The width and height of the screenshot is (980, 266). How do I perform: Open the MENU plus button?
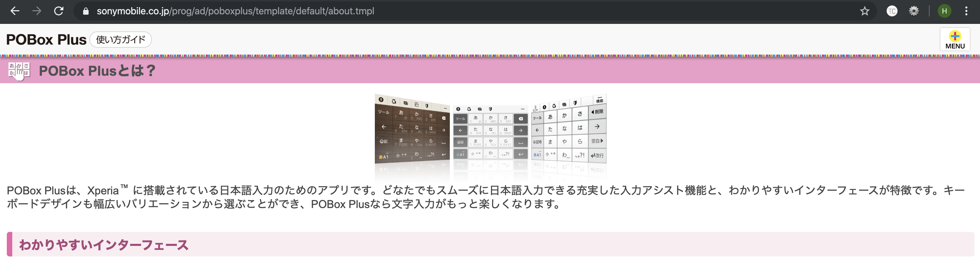(x=955, y=40)
